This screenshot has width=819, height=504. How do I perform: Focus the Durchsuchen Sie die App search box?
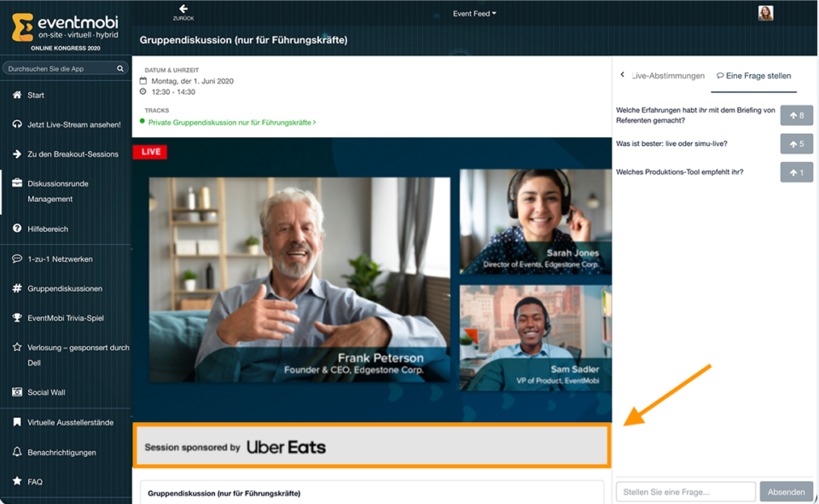click(x=66, y=68)
